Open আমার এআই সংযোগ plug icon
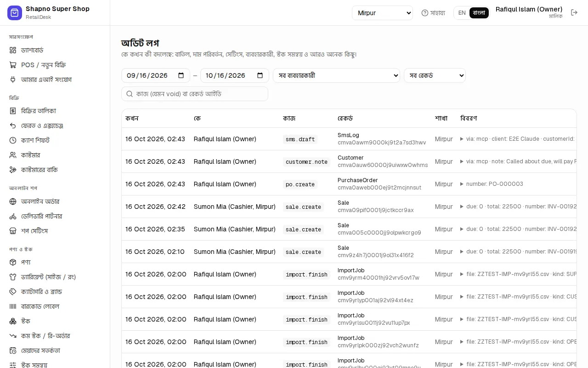 point(13,80)
